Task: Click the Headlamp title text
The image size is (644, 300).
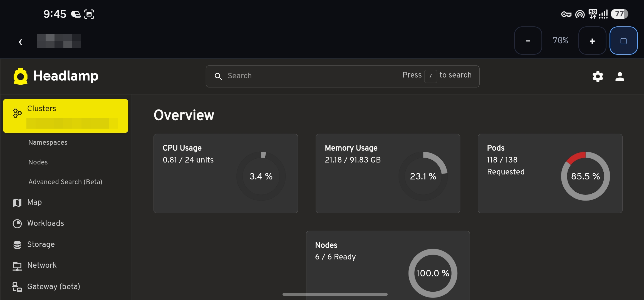Action: pos(66,76)
